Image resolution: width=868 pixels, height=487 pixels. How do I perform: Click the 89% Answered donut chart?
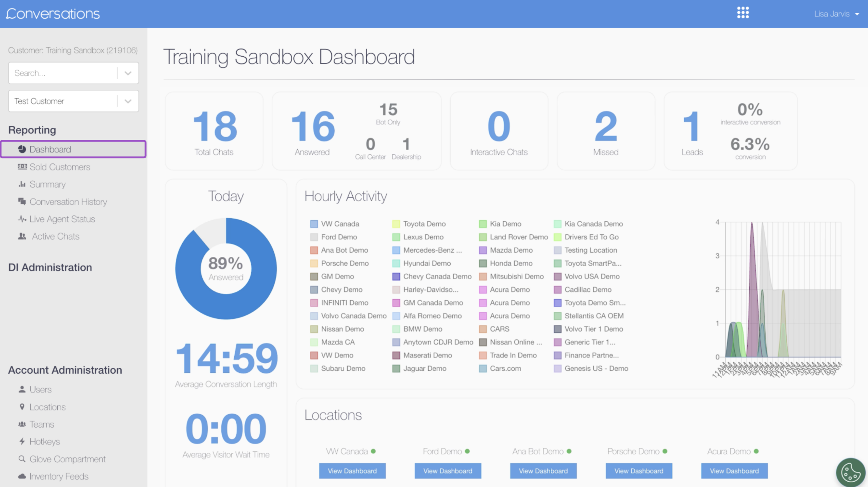(226, 268)
